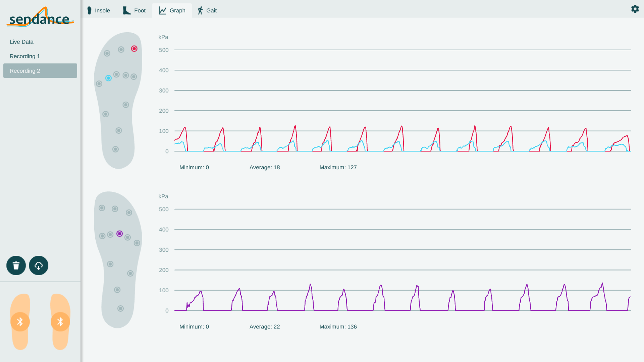This screenshot has height=362, width=644.
Task: Select the heel sensor on top insole
Action: tap(115, 149)
